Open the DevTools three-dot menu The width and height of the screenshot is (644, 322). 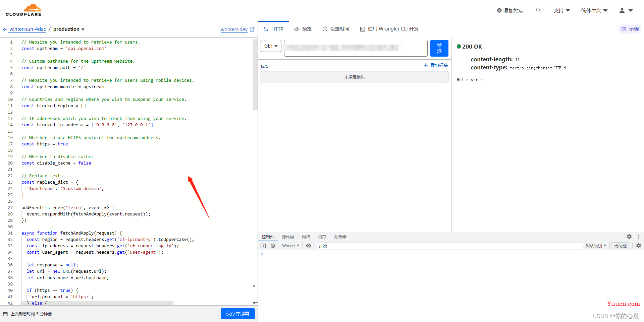point(639,237)
